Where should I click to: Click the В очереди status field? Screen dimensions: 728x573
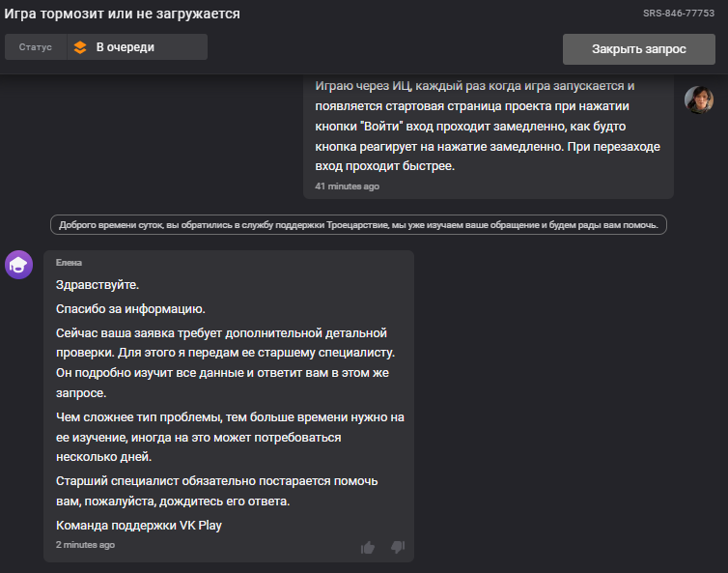137,47
